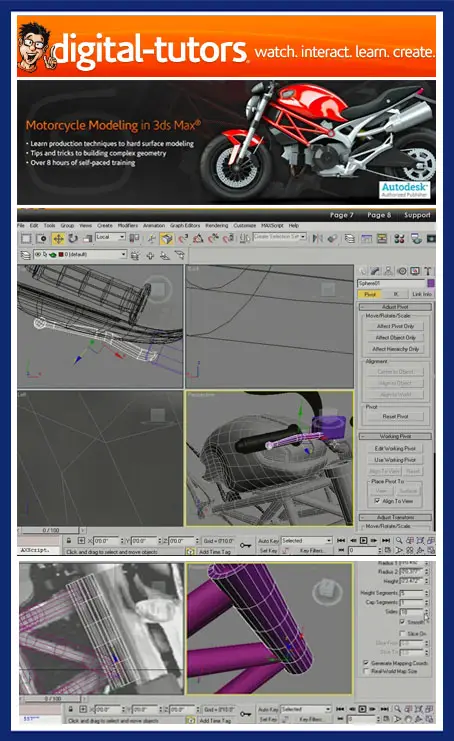Screen dimensions: 454x741
Task: Open the Support link
Action: coord(417,215)
